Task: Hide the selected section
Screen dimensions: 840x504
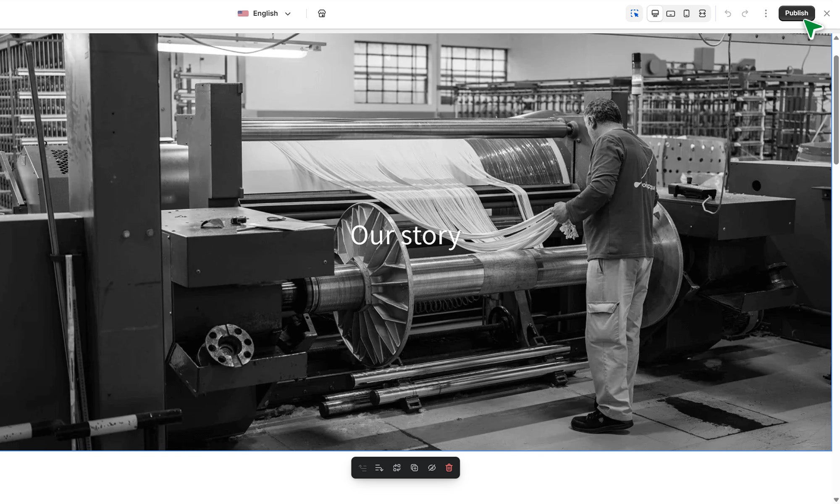Action: 431,467
